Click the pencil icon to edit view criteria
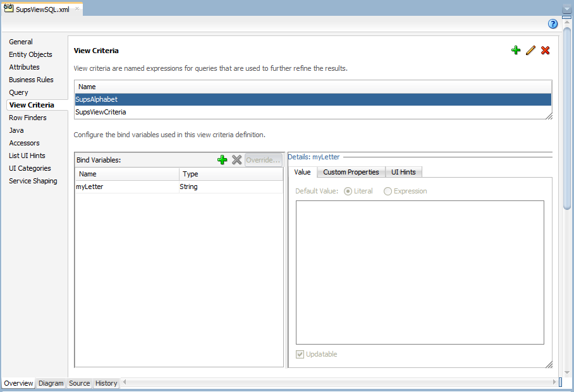 point(530,51)
